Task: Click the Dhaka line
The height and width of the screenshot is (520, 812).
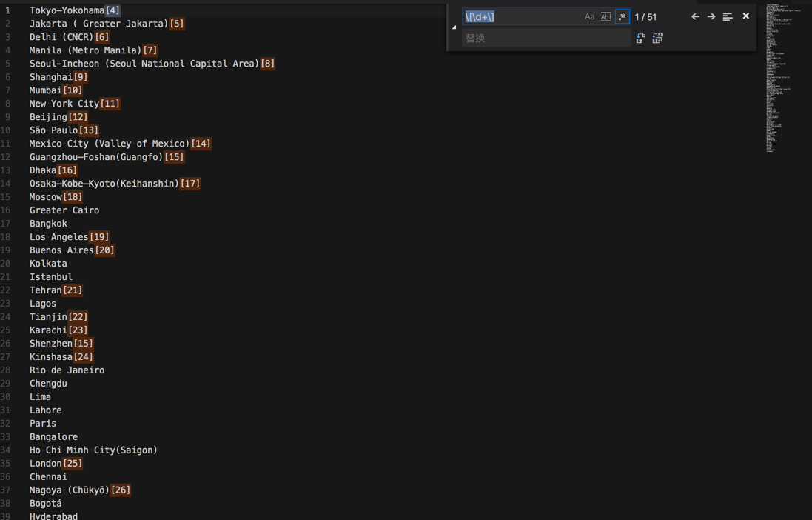Action: click(43, 170)
